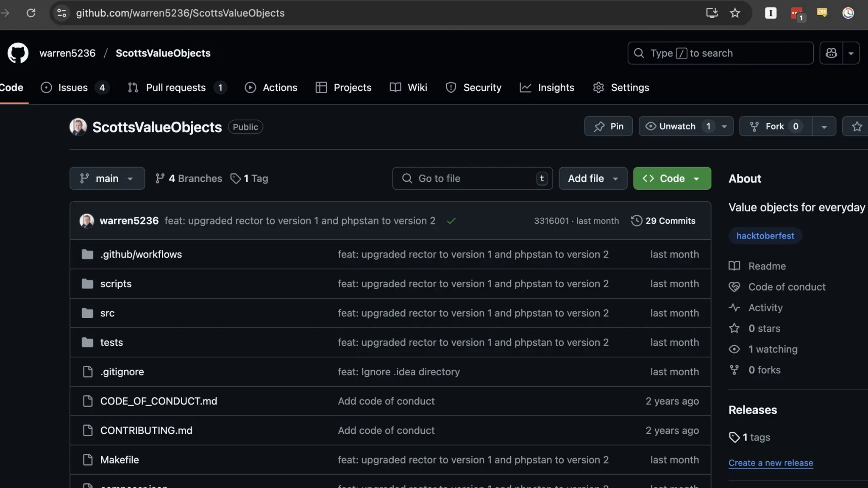The image size is (868, 488).
Task: Open commit hash 3316001
Action: (x=551, y=221)
